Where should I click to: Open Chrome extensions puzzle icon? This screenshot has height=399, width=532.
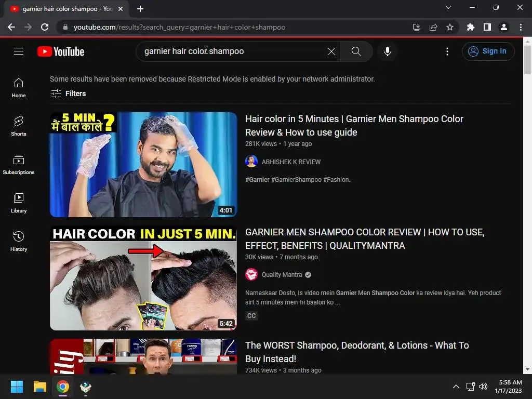(x=471, y=27)
